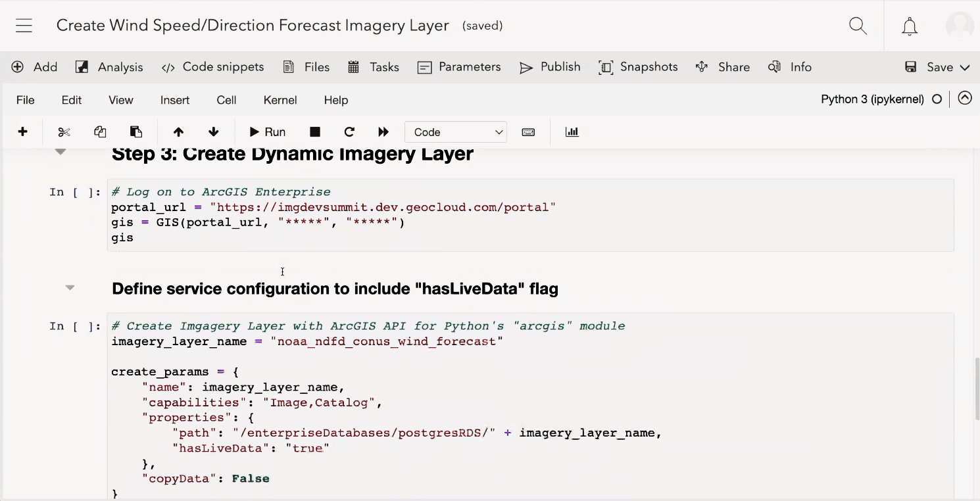
Task: Paste cells below icon
Action: point(136,131)
